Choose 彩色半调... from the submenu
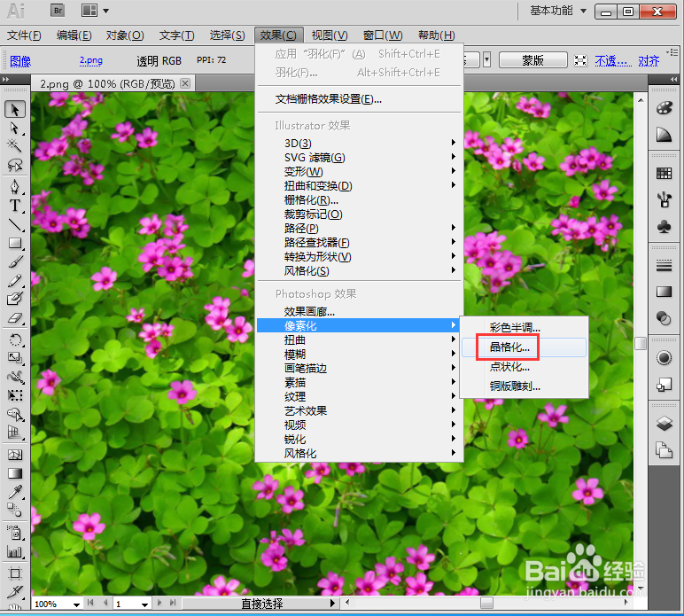684x616 pixels. (524, 328)
